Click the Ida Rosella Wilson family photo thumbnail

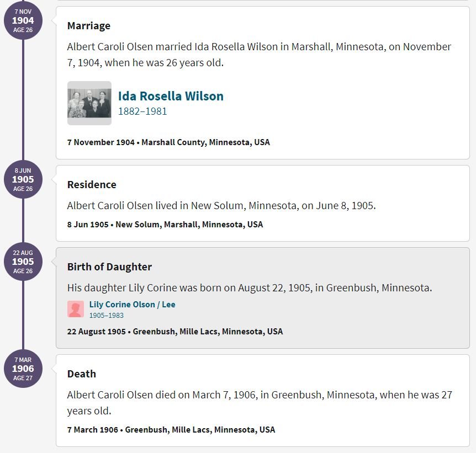[89, 103]
